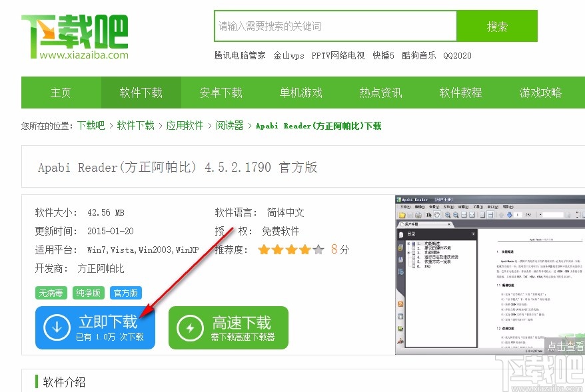Click the 软件下载 breadcrumb link
The image size is (585, 392).
(135, 126)
